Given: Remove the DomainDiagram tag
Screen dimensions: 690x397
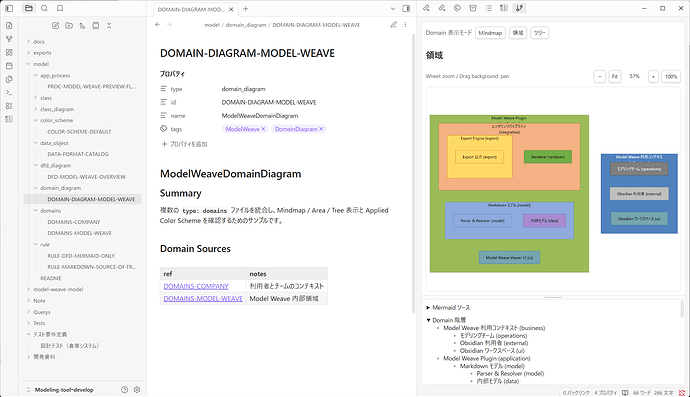Looking at the screenshot, I should (x=321, y=129).
